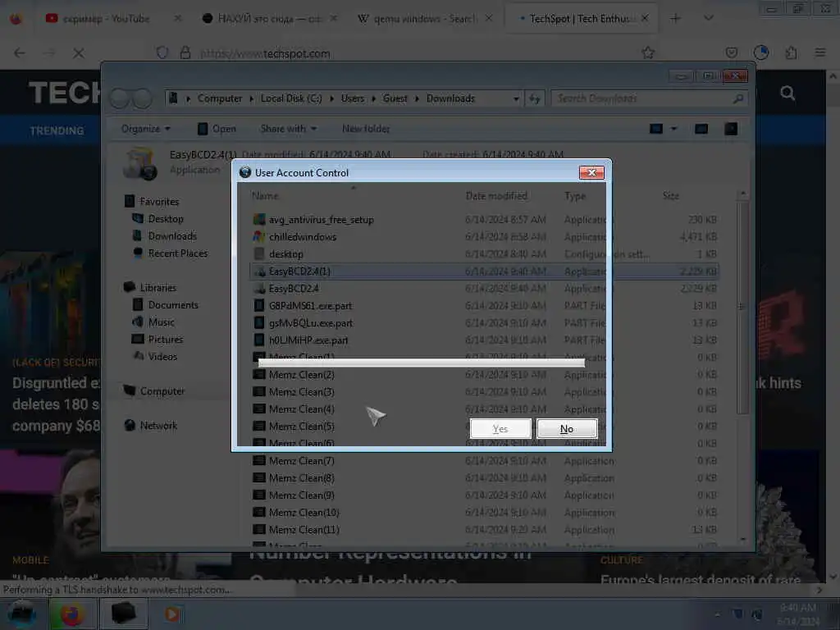The height and width of the screenshot is (630, 840).
Task: Select the TechSpot tab
Action: [581, 19]
